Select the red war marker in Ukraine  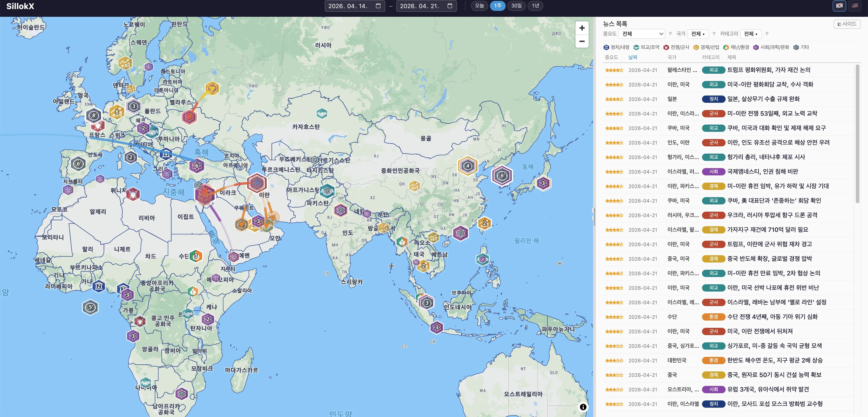pyautogui.click(x=189, y=117)
